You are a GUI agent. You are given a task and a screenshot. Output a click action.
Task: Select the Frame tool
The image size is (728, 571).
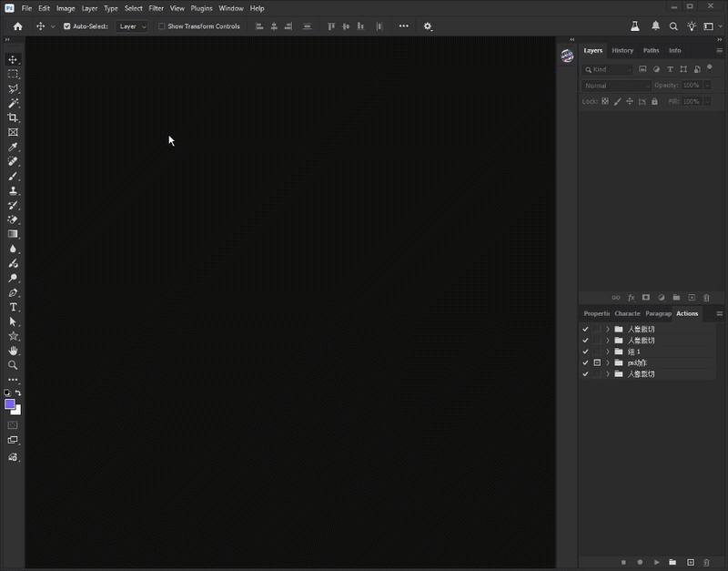13,132
